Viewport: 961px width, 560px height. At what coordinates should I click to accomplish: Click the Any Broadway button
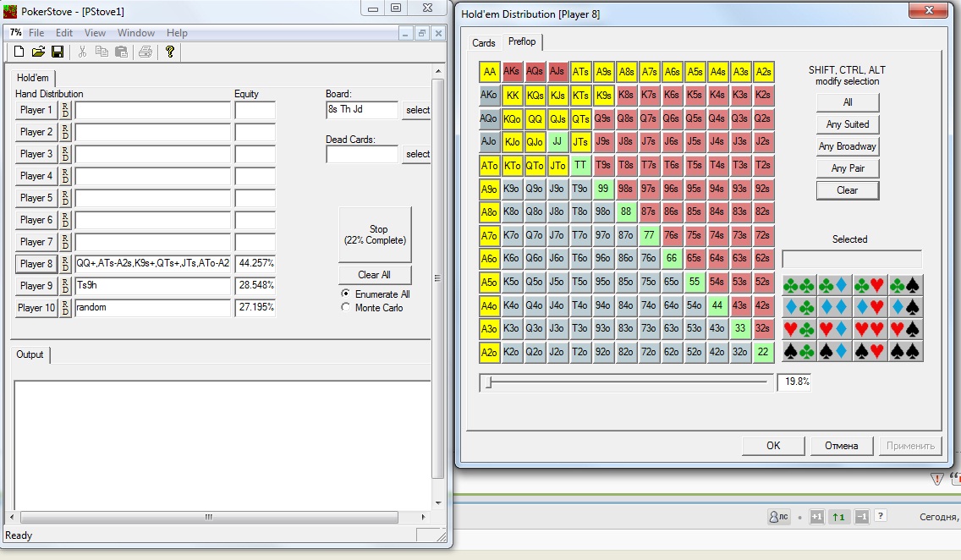848,146
